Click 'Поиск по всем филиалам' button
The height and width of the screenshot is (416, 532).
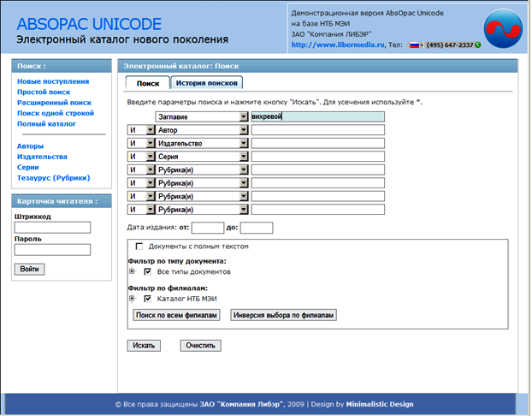[176, 315]
